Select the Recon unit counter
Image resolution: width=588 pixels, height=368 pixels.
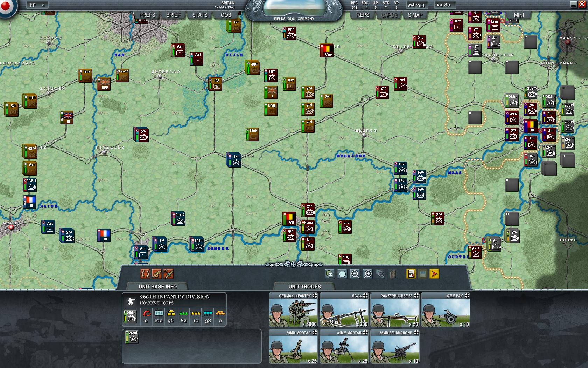tap(122, 75)
